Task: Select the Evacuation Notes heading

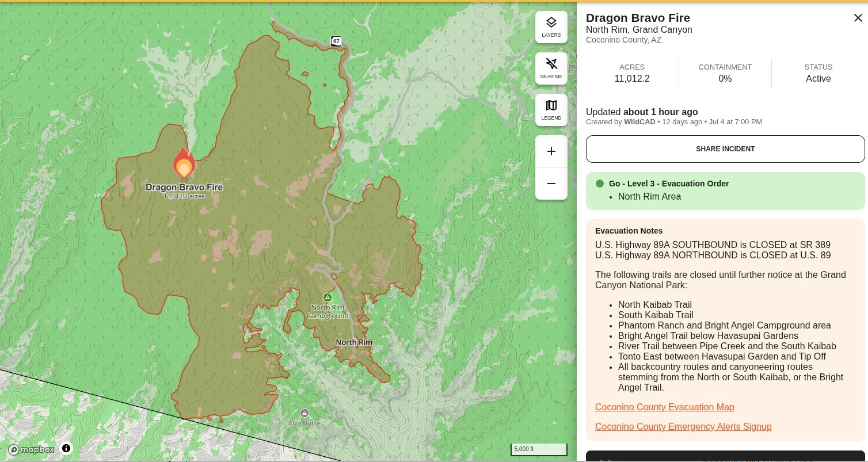Action: [629, 231]
